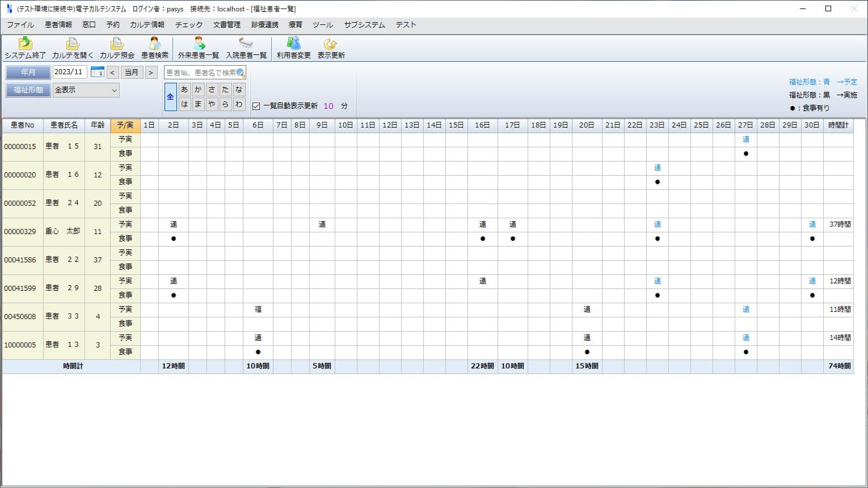This screenshot has width=868, height=488.
Task: Click the 当月 current month button
Action: click(x=132, y=73)
